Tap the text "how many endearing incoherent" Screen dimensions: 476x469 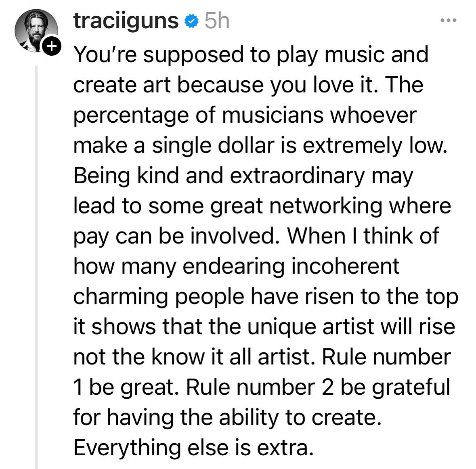236,266
